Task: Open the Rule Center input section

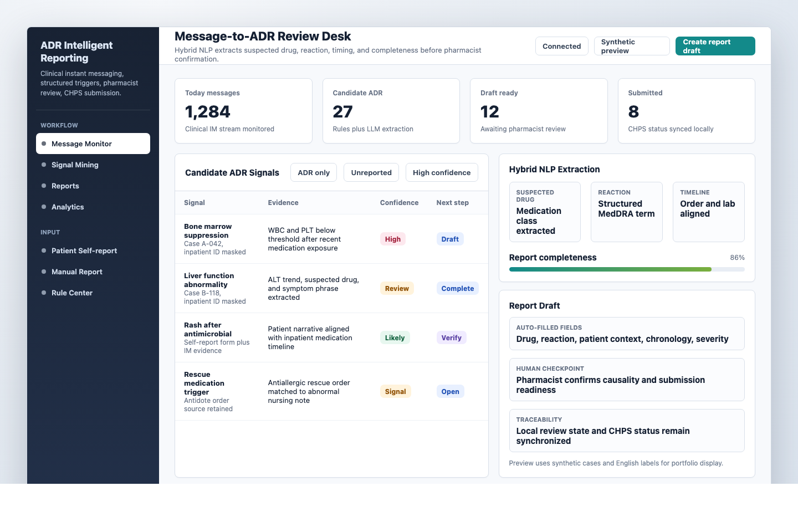Action: point(72,293)
